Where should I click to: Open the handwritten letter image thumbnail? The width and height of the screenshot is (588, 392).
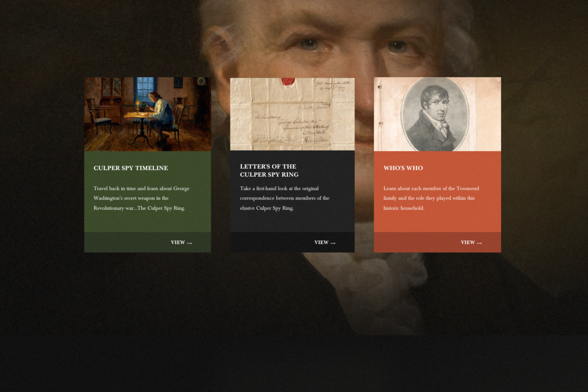click(x=292, y=114)
